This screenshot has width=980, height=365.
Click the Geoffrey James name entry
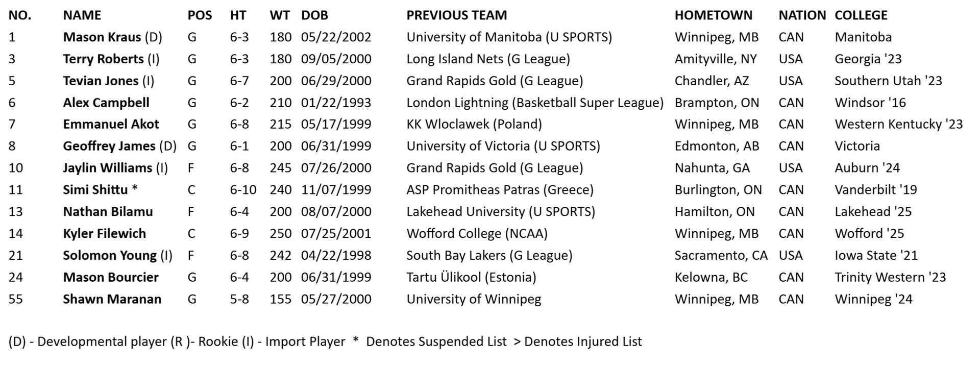point(109,147)
